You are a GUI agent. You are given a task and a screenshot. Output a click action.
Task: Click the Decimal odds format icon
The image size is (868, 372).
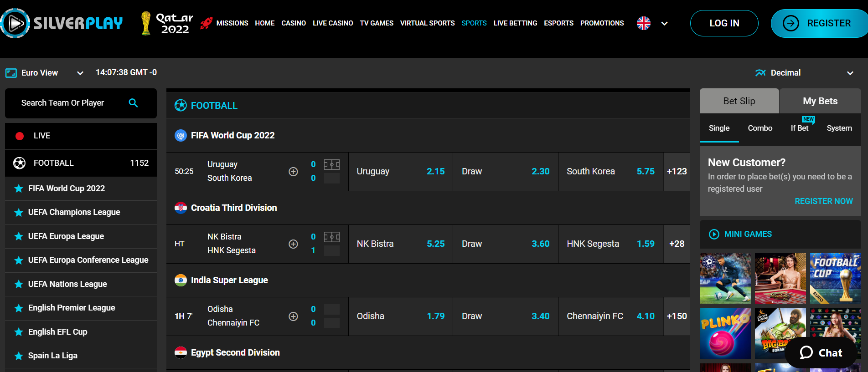760,73
